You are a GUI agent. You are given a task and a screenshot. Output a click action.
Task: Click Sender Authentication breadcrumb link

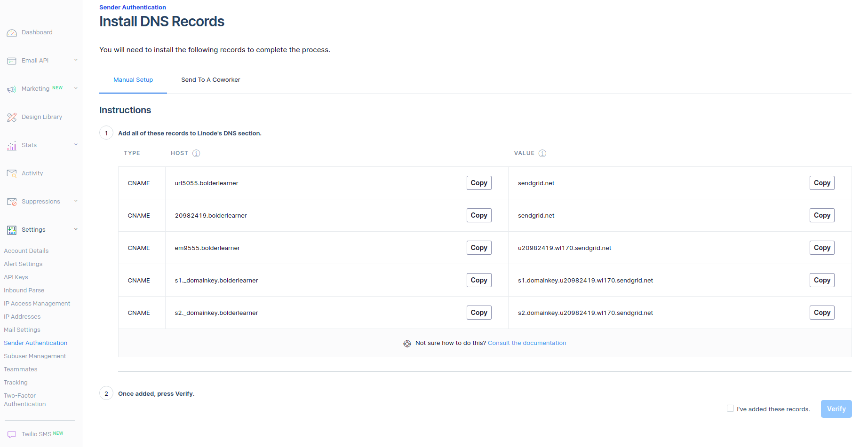pyautogui.click(x=133, y=8)
